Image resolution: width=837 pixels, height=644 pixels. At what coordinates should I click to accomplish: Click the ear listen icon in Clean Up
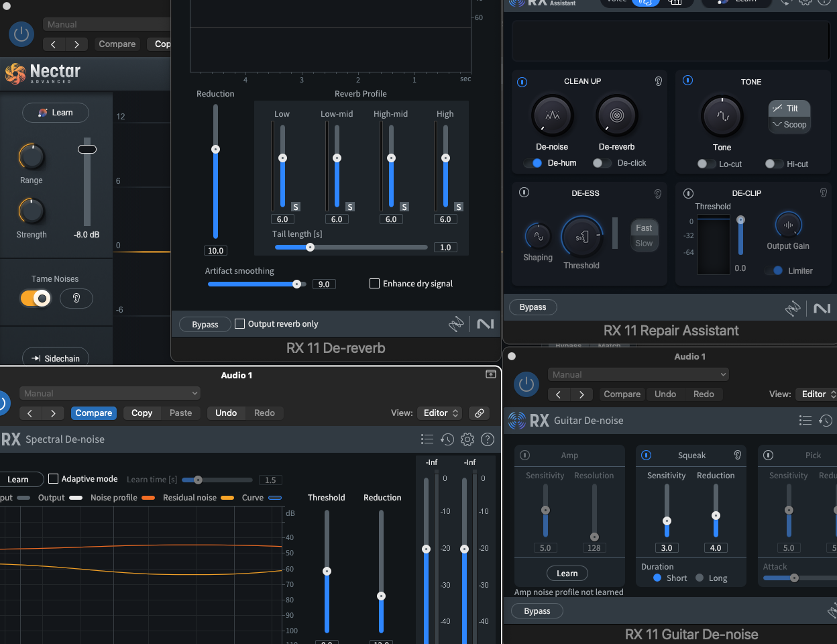659,81
